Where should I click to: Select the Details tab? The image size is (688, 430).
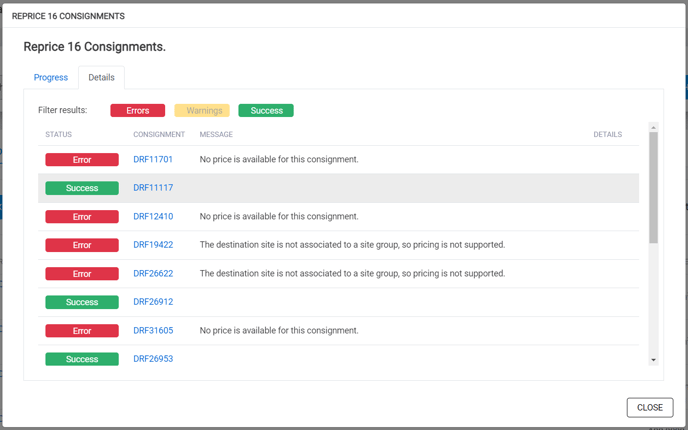coord(101,78)
